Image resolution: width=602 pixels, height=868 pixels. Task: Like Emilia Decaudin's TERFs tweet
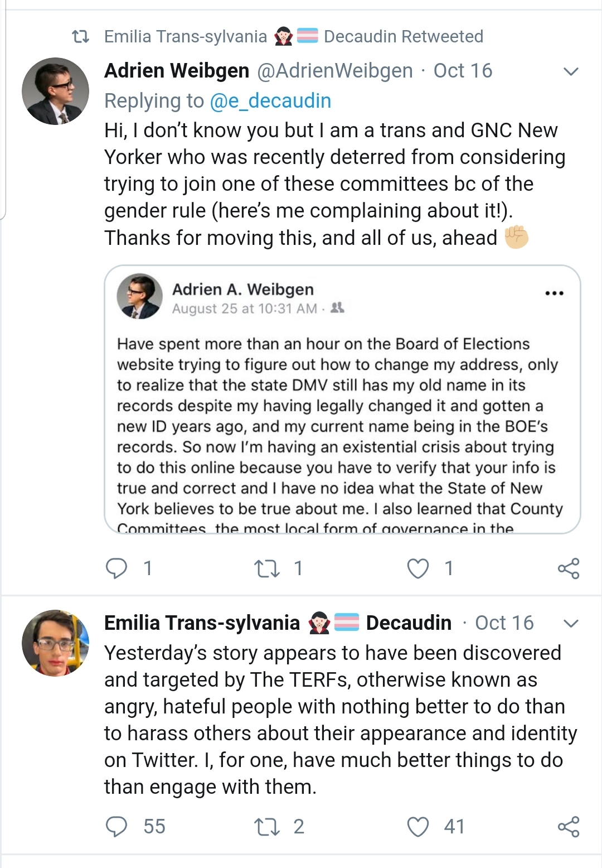(418, 827)
